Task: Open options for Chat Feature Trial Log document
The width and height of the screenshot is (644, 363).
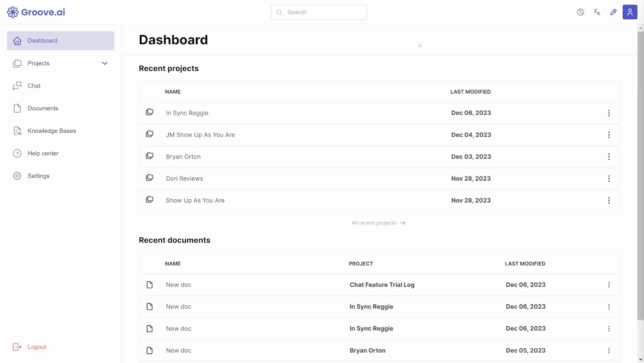Action: coord(609,285)
